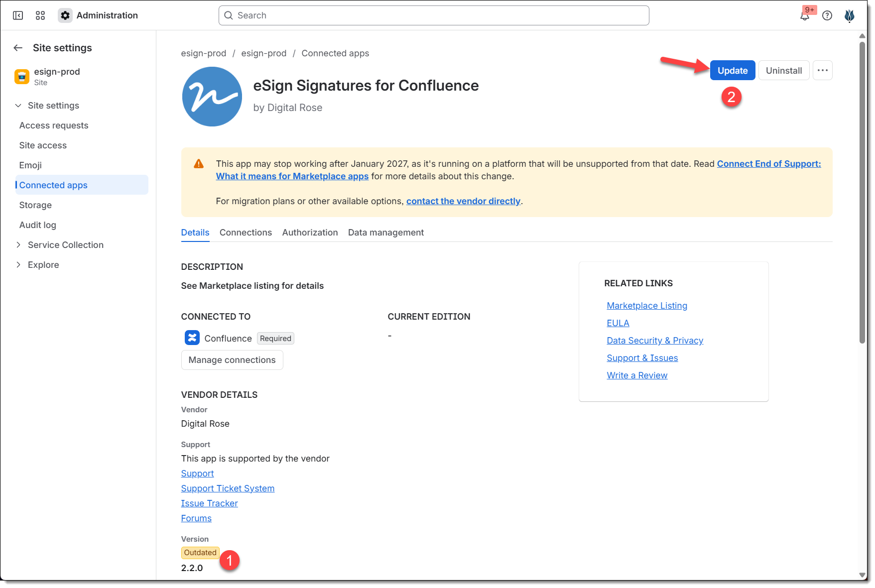This screenshot has height=588, width=875.
Task: Switch to the Authorization tab
Action: (310, 233)
